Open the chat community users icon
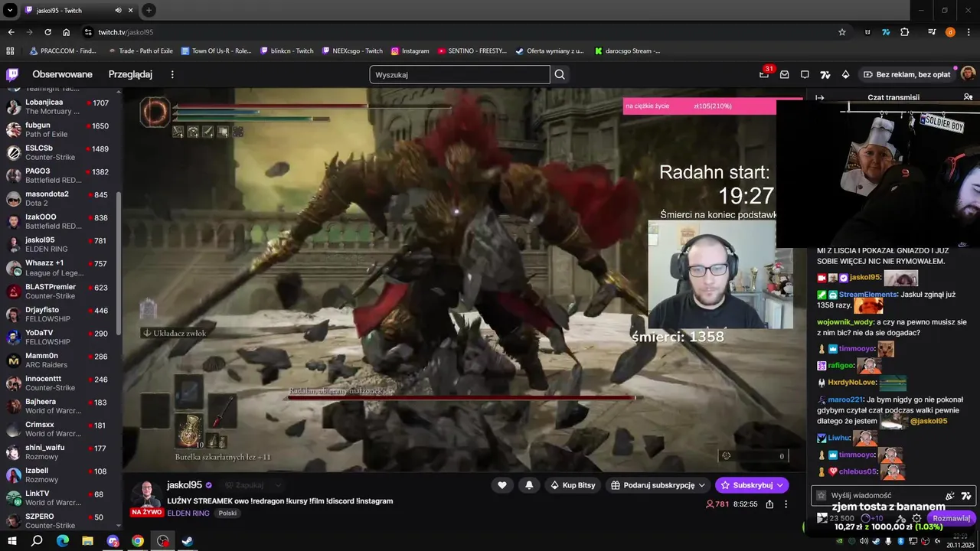Image resolution: width=980 pixels, height=551 pixels. point(968,97)
